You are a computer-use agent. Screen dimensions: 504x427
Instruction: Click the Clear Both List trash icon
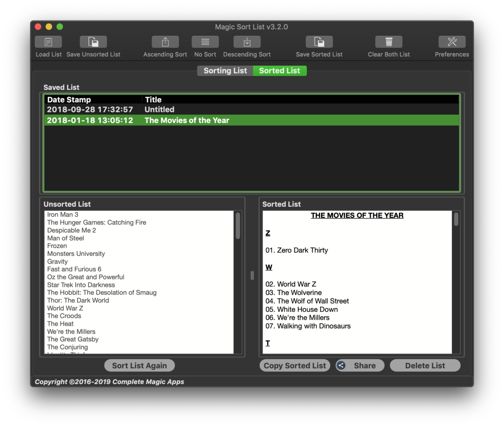(388, 42)
